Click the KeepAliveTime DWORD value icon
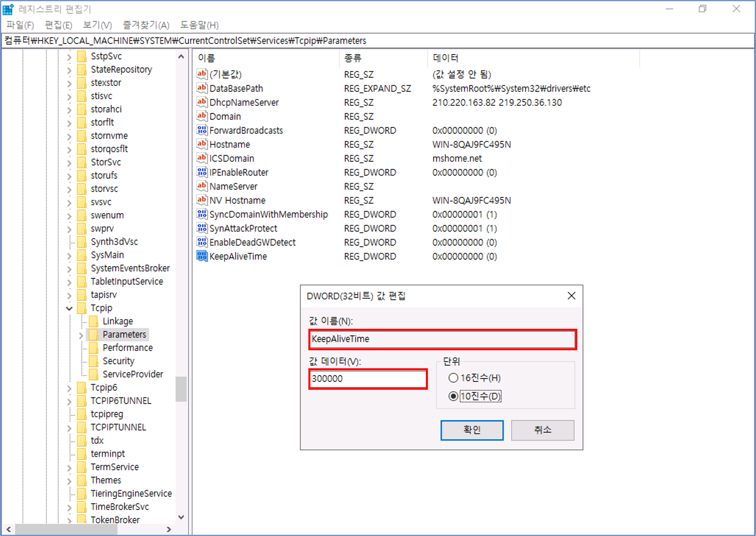Screen dimensions: 756x536 (202, 256)
